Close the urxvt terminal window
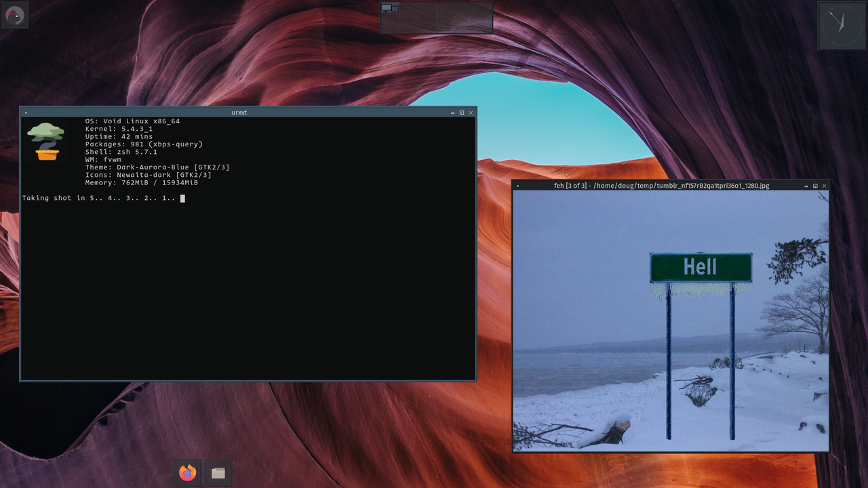The width and height of the screenshot is (868, 488). (471, 113)
